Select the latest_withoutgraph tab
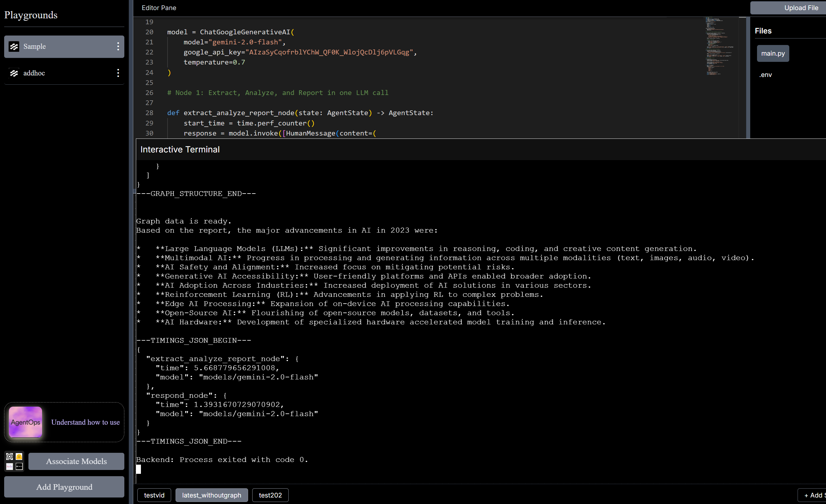The height and width of the screenshot is (504, 826). [211, 495]
